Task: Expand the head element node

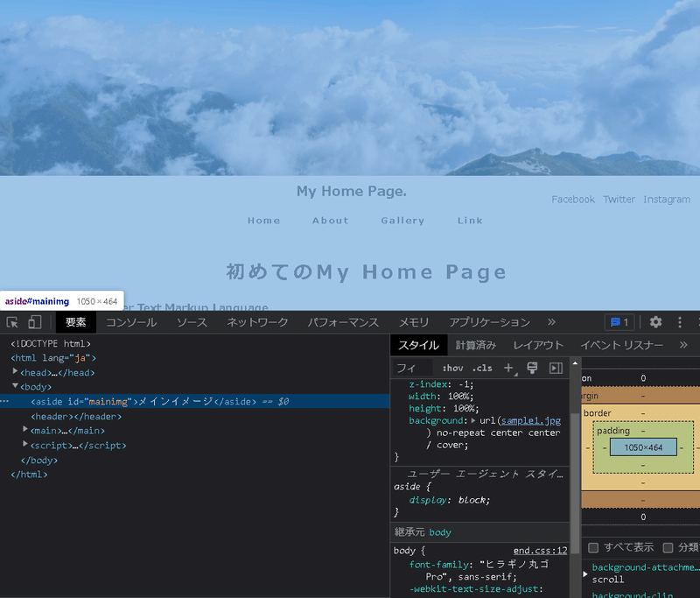Action: (15, 371)
